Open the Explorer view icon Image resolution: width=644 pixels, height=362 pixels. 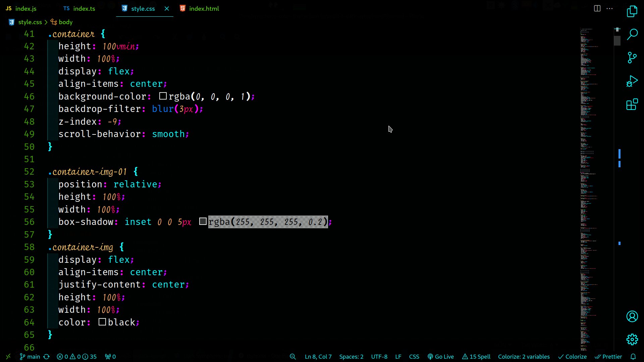pyautogui.click(x=632, y=12)
